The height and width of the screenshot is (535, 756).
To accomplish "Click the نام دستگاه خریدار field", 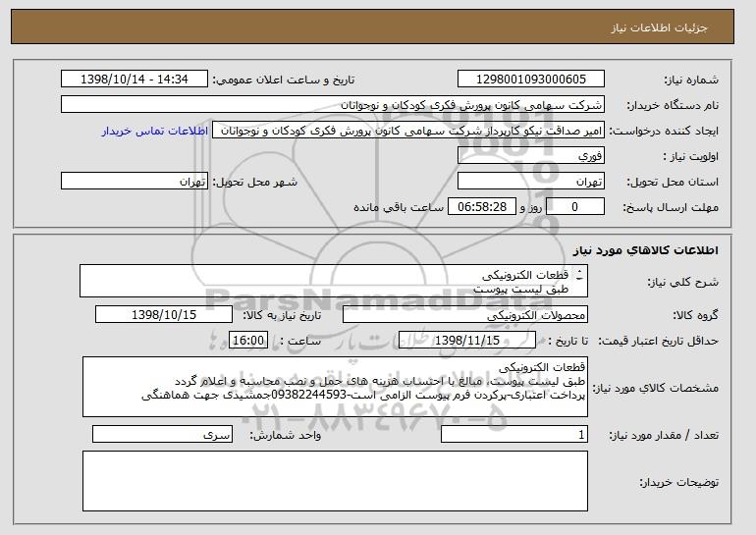I will coord(333,105).
